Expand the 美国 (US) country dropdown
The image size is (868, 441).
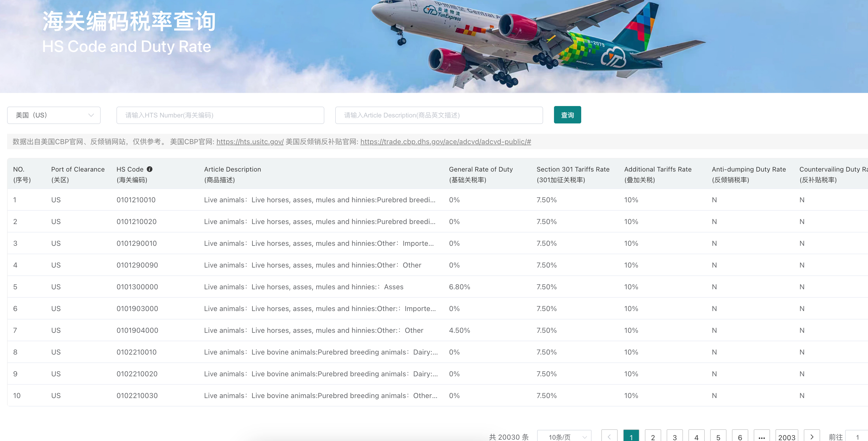tap(54, 115)
